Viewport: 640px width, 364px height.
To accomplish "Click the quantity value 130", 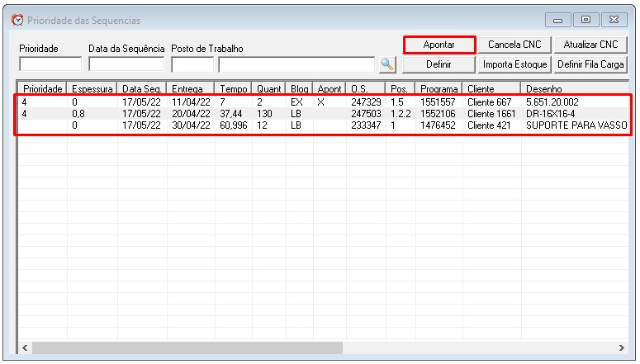I will (264, 113).
